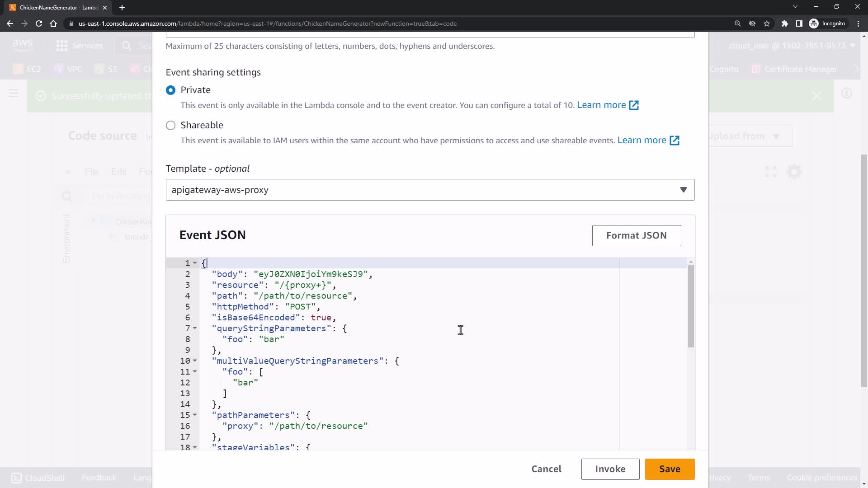Click the Format JSON button
868x488 pixels.
click(636, 235)
